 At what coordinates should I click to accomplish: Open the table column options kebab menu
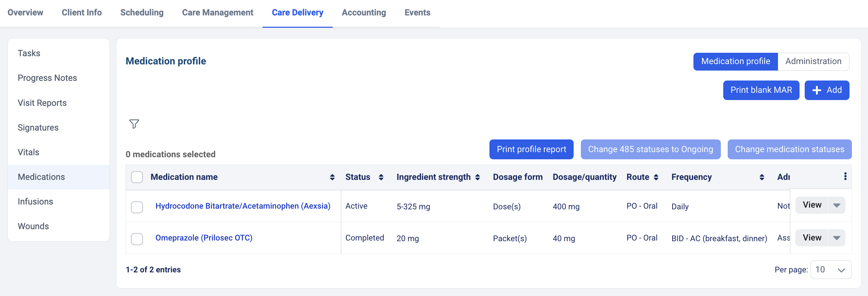[845, 176]
